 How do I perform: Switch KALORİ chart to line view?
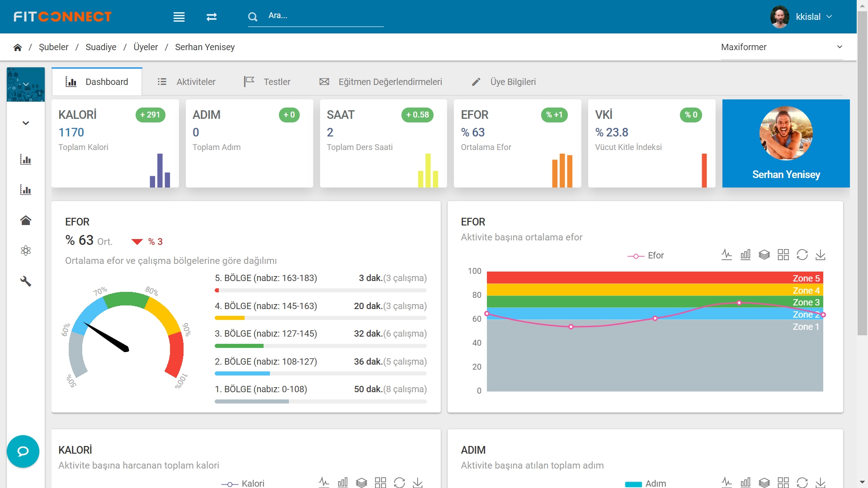click(x=324, y=483)
